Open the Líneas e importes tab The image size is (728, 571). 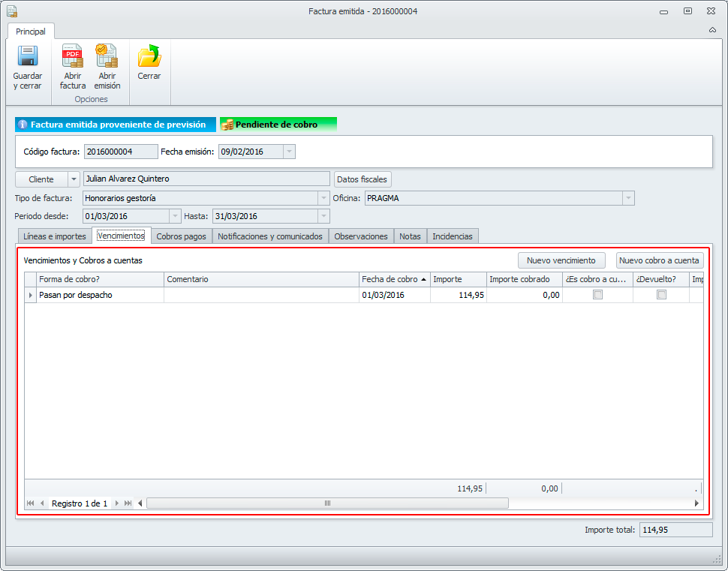[x=55, y=236]
